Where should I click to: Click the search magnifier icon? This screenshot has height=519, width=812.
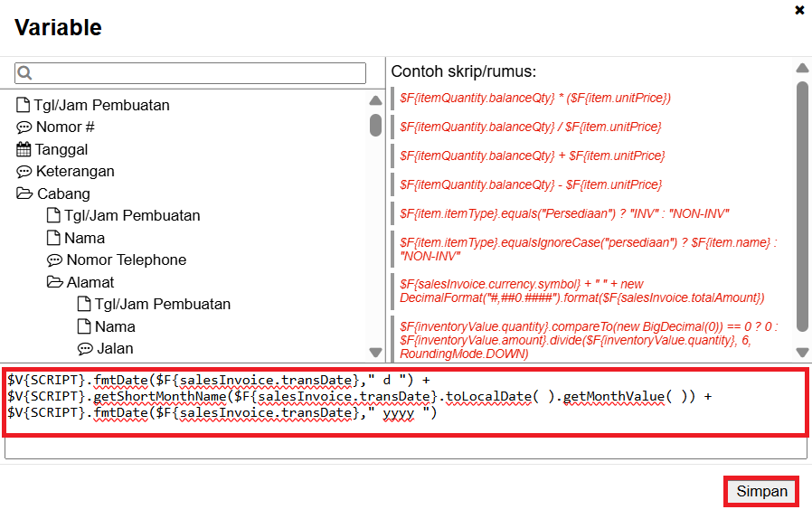[24, 73]
